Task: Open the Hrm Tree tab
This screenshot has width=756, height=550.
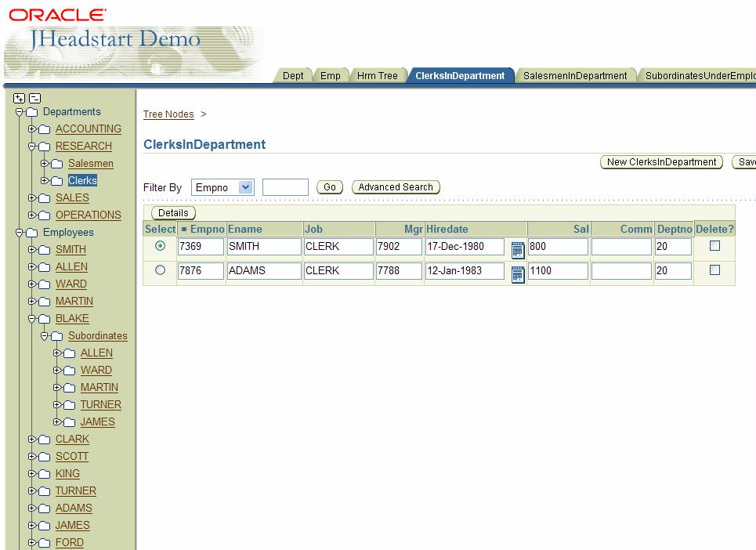Action: (x=377, y=76)
